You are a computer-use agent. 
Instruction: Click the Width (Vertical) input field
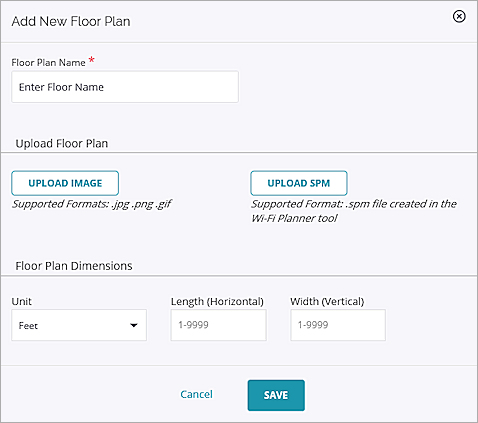point(338,325)
